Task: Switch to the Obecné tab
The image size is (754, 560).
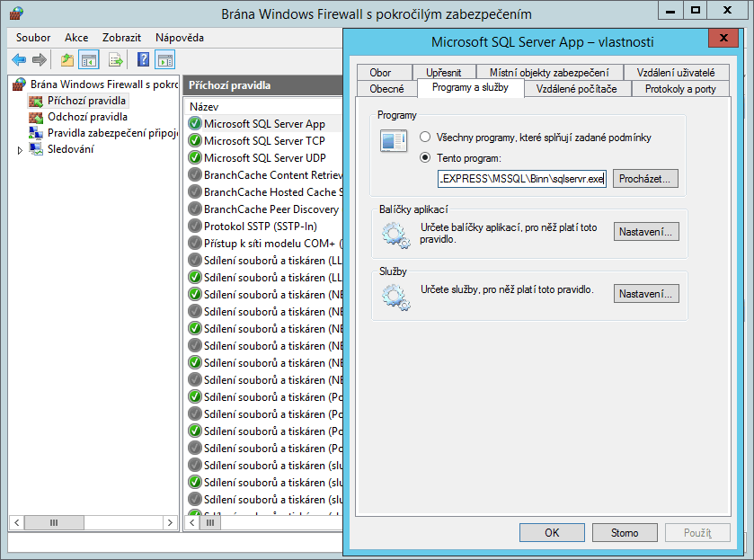Action: point(386,89)
